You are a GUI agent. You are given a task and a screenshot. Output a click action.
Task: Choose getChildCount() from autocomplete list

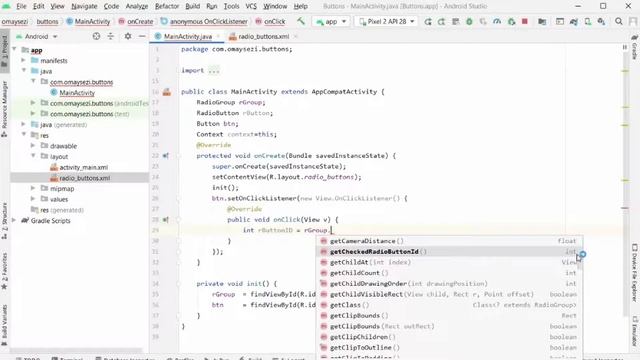pos(449,273)
